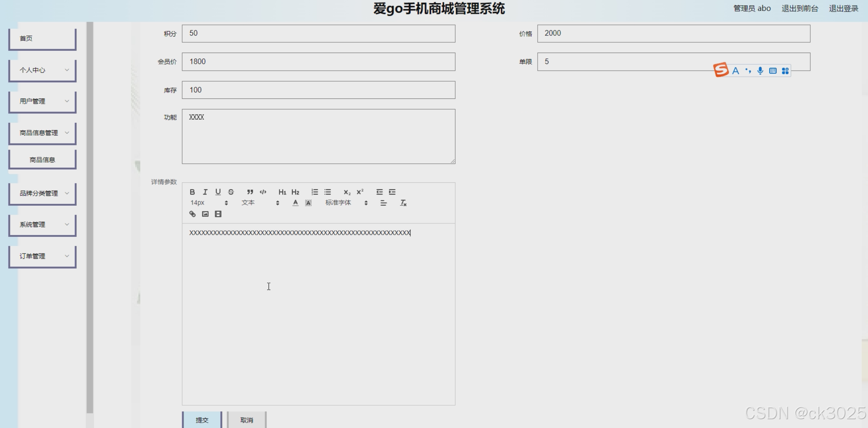The height and width of the screenshot is (428, 868).
Task: Insert an image into 详情参数
Action: (x=205, y=214)
